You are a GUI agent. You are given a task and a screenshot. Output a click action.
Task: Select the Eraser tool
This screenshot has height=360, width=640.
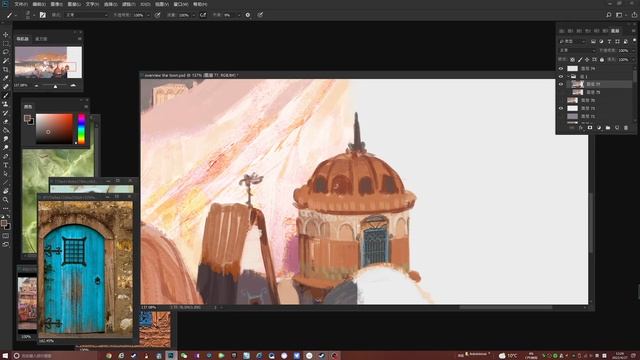pos(6,122)
